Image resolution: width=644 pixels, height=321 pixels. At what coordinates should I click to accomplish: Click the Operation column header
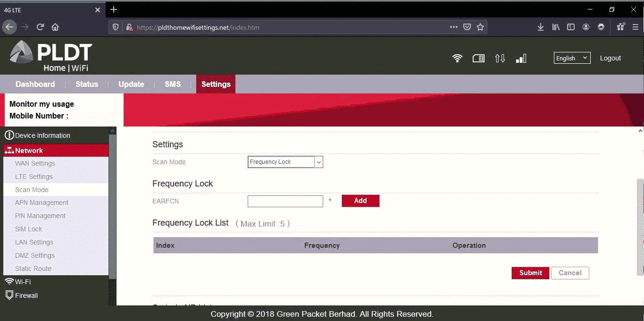[x=469, y=245]
